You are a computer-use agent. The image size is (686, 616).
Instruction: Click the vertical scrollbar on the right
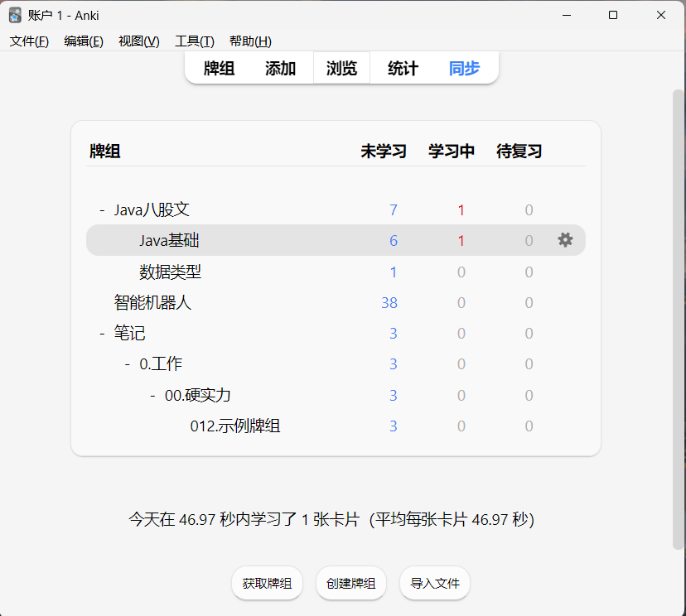(678, 319)
